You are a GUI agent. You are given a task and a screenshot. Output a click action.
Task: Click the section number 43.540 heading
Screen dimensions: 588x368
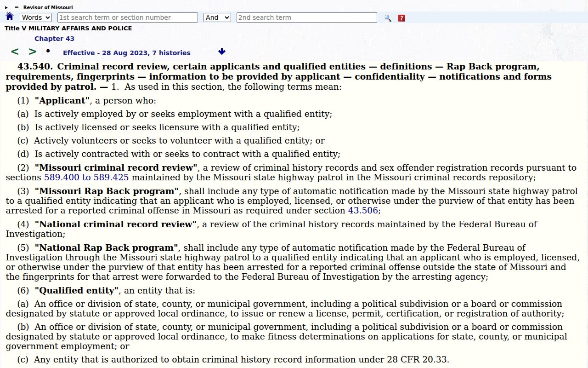(35, 67)
